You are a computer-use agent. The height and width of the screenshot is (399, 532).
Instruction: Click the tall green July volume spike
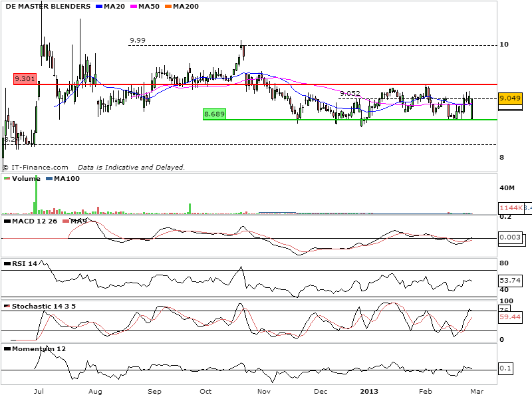tap(36, 194)
